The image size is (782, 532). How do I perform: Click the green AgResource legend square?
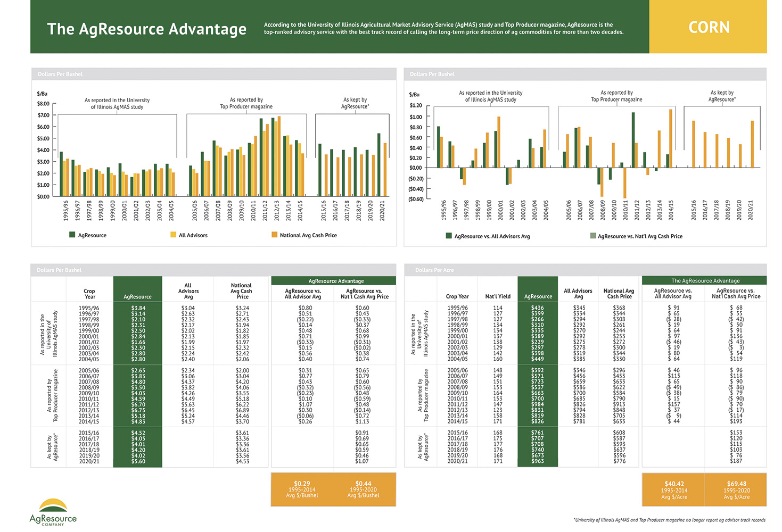[72, 235]
